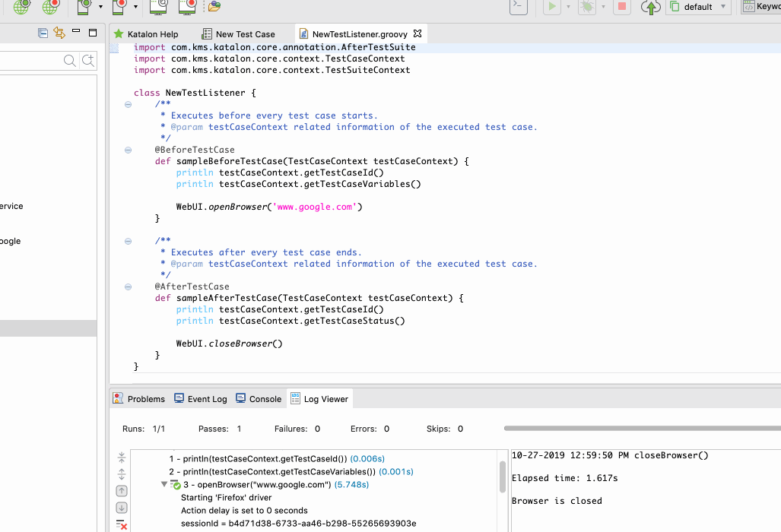
Task: Open the terminal command prompt icon
Action: pos(518,7)
